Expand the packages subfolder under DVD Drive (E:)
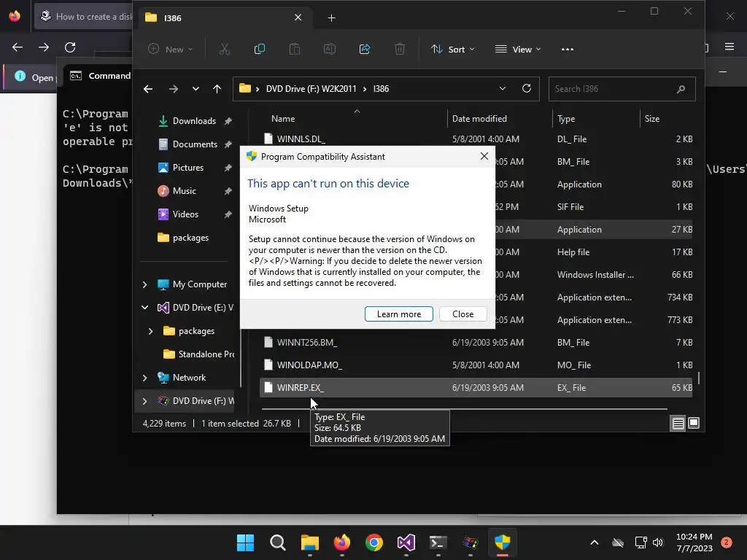747x560 pixels. (x=150, y=331)
